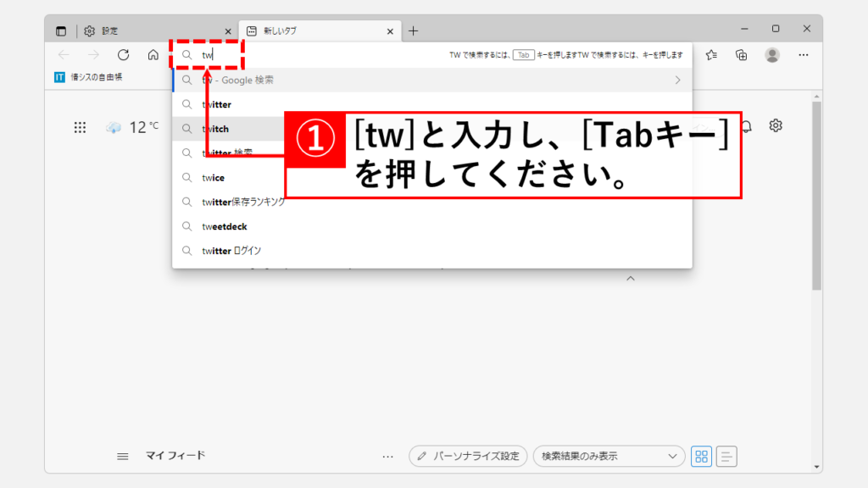This screenshot has height=488, width=868.
Task: Collapse the section with the up chevron
Action: point(630,279)
